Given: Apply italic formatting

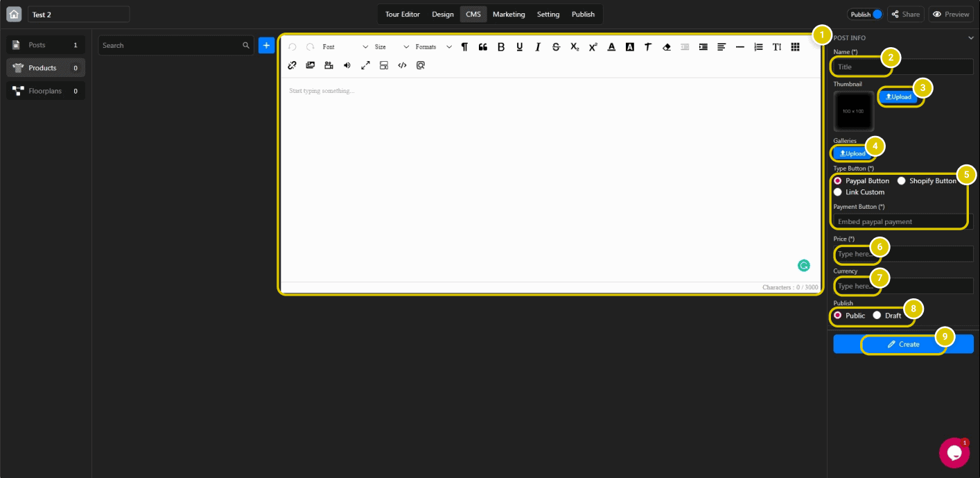Looking at the screenshot, I should pyautogui.click(x=538, y=46).
